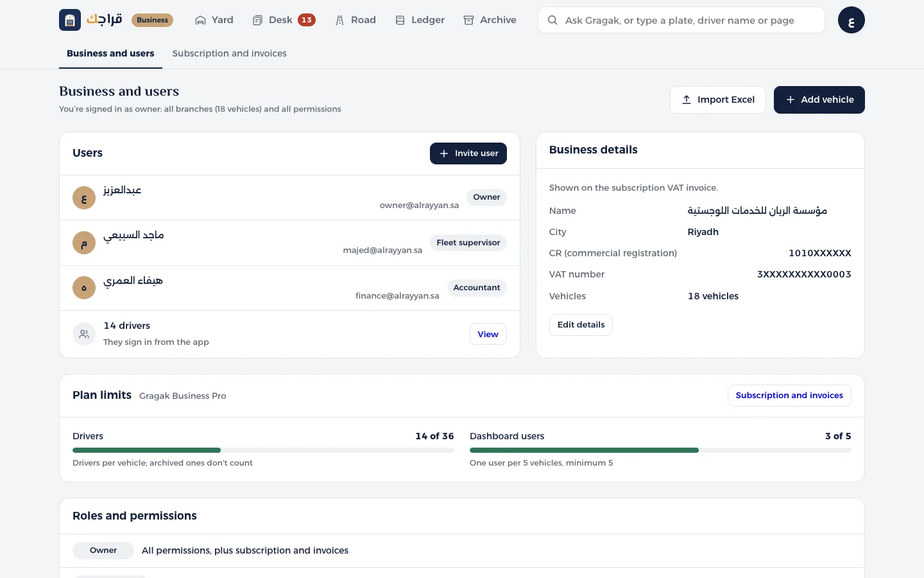Click the Accountant role tag
924x578 pixels.
477,288
